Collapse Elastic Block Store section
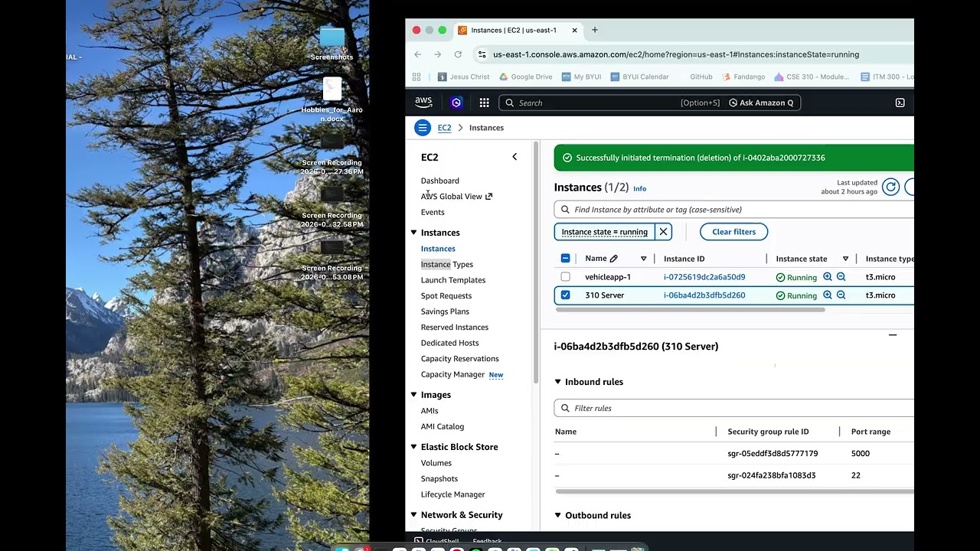 coord(413,447)
